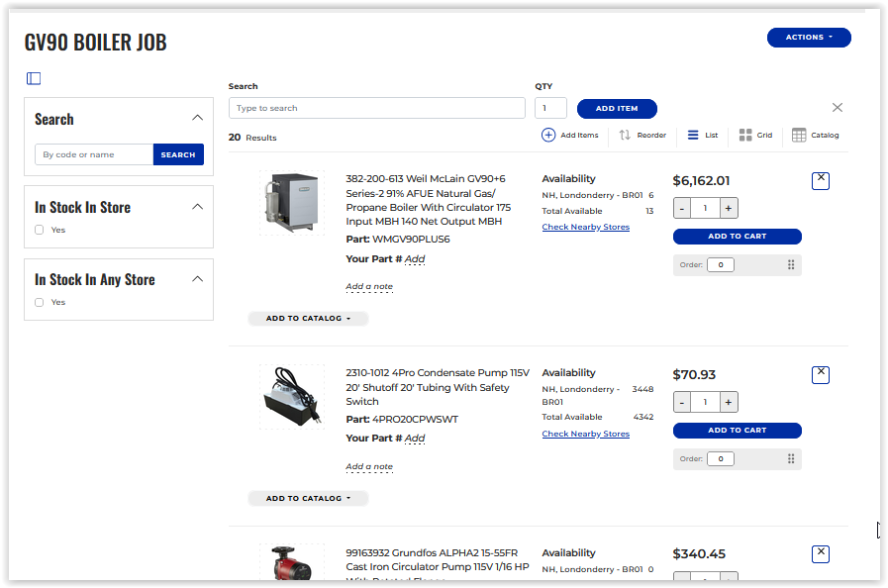Switch to Grid view
This screenshot has width=888, height=588.
tap(755, 135)
